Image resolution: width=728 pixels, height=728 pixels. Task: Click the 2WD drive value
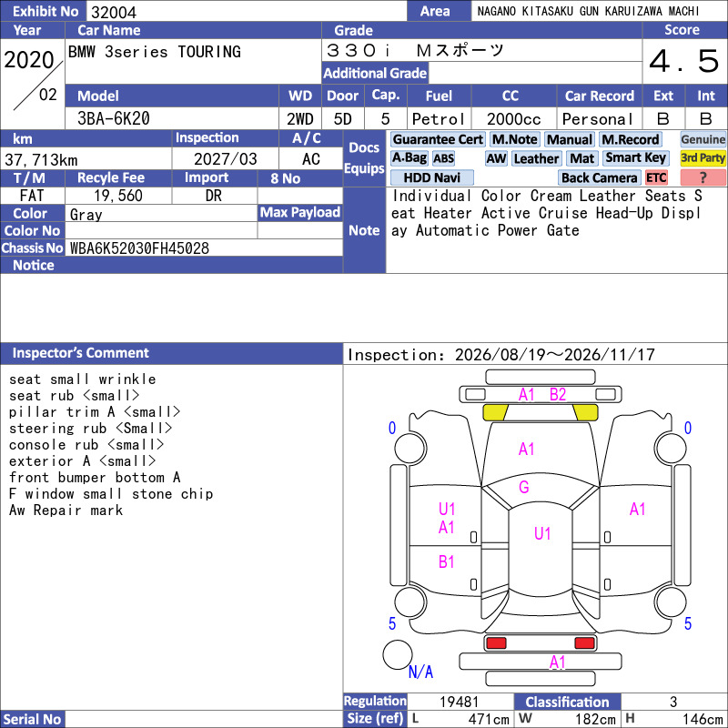pyautogui.click(x=300, y=119)
